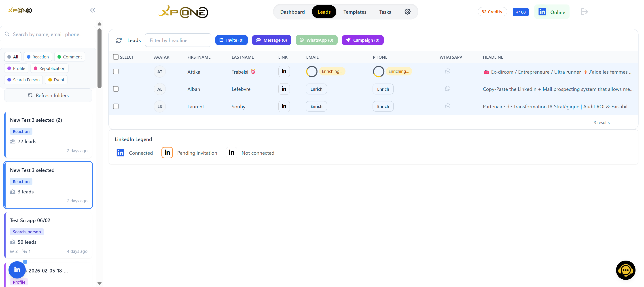Check the box for Alban Lefebvre

(116, 89)
